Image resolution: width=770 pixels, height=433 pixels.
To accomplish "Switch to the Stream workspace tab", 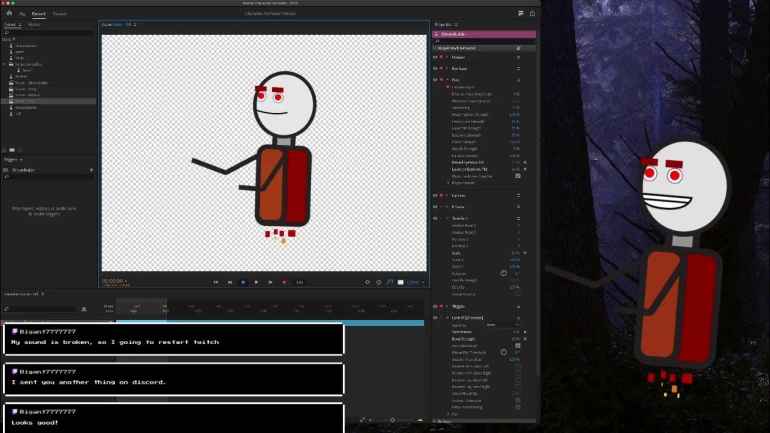I will (x=60, y=14).
